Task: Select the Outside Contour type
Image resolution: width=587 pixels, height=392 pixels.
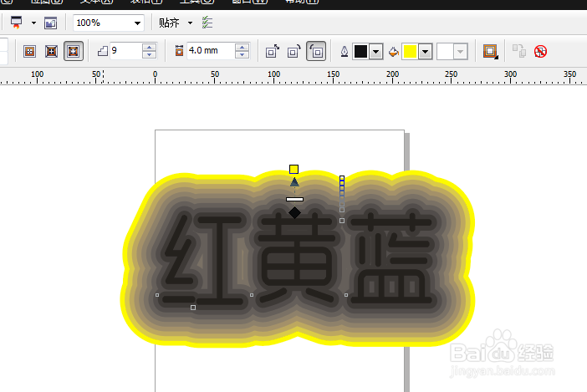Action: click(x=73, y=51)
